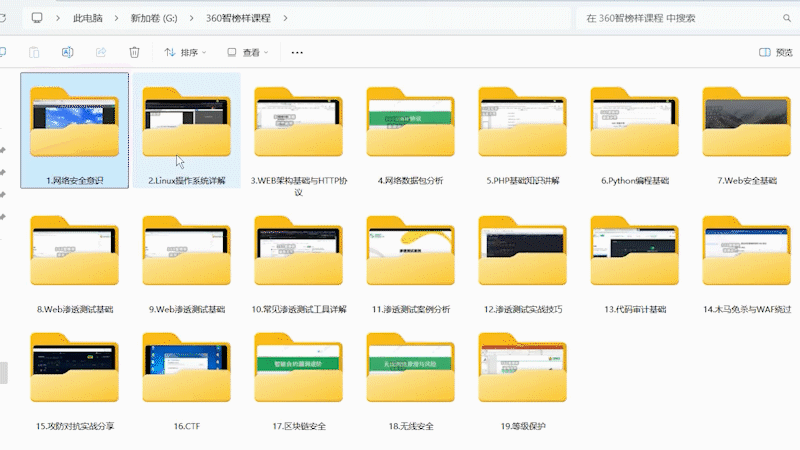Select the 6.Python编程基础 folder
This screenshot has height=450, width=800.
coord(634,124)
